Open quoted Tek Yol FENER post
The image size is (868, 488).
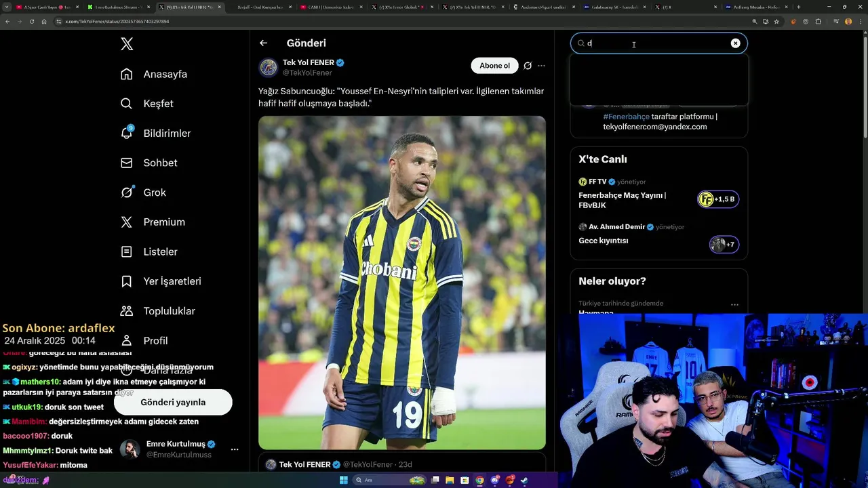pos(402,464)
